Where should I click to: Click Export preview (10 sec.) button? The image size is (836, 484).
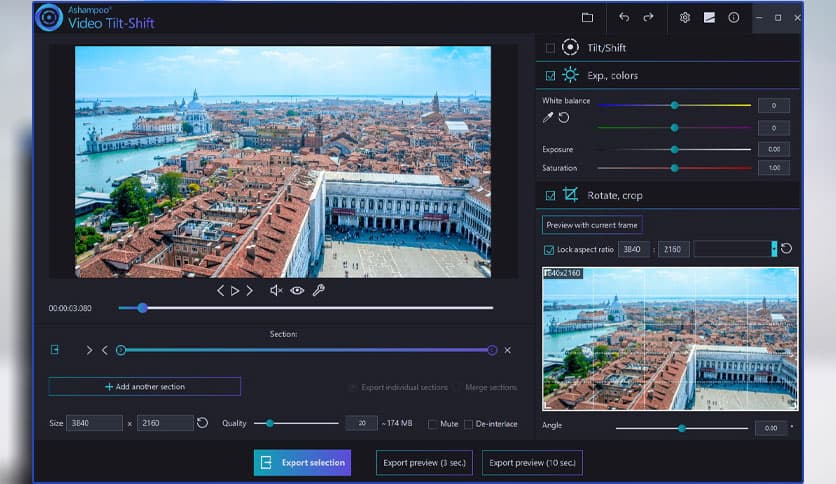[x=532, y=463]
